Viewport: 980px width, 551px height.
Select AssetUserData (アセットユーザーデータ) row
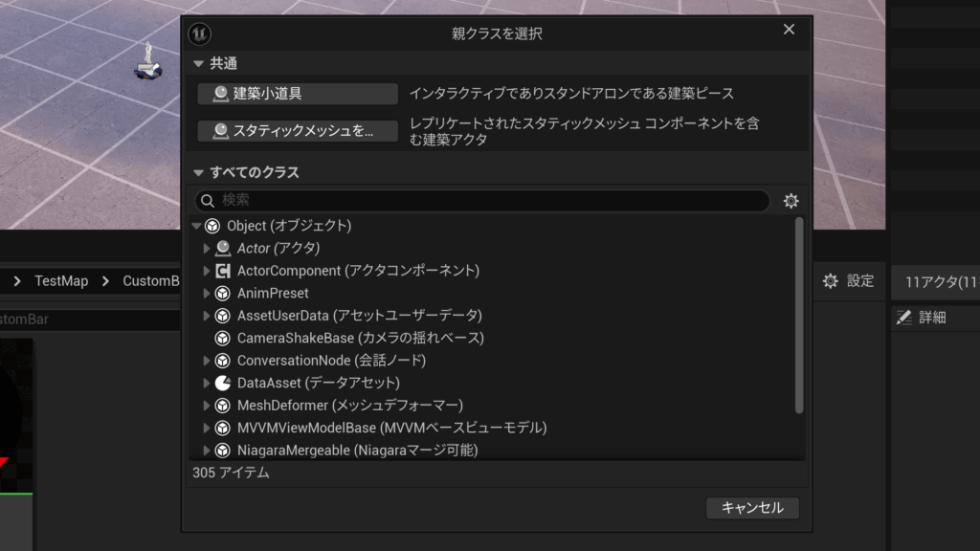492,316
